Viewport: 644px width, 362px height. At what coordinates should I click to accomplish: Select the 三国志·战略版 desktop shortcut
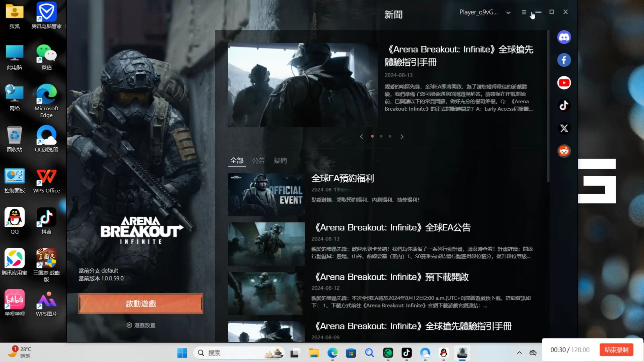tap(46, 265)
